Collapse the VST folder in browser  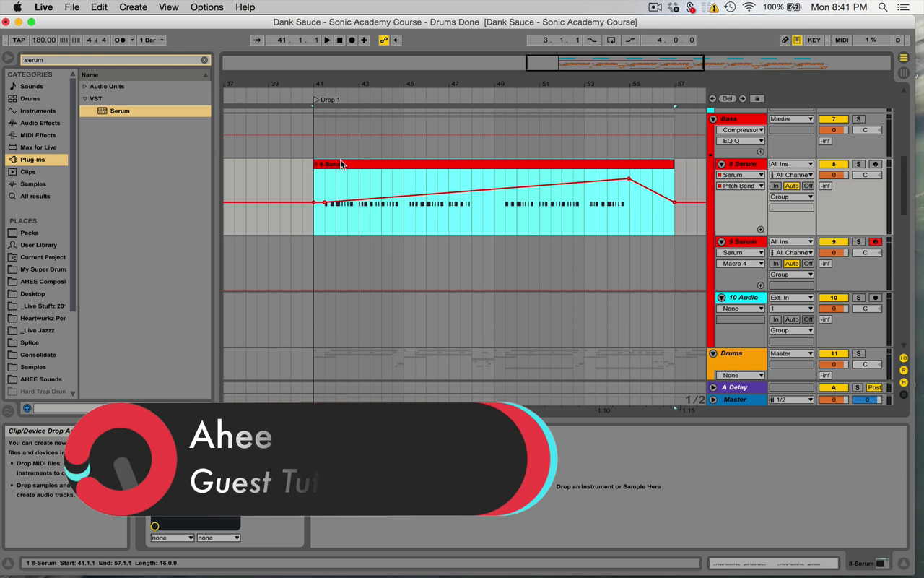(84, 99)
